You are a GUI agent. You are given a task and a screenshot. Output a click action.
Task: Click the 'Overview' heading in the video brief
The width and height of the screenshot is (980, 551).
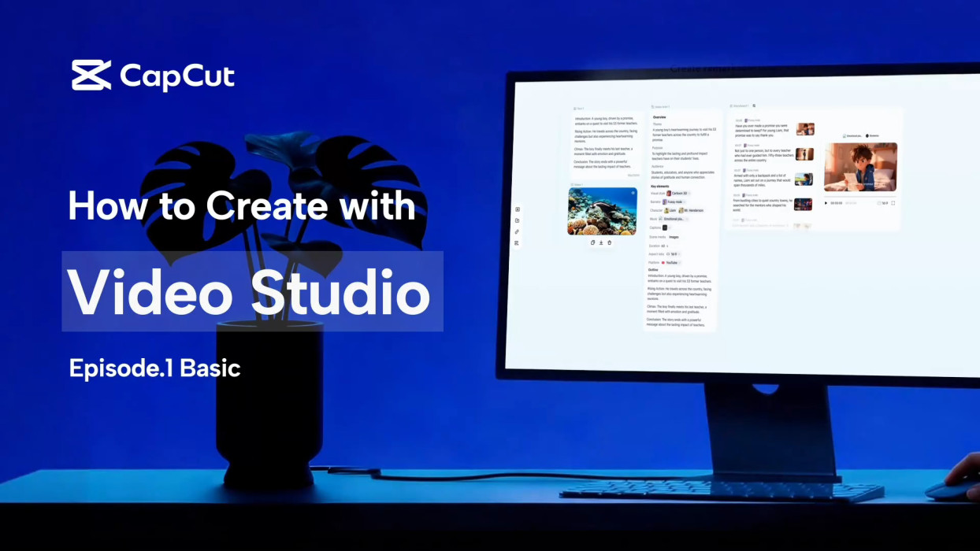click(659, 117)
